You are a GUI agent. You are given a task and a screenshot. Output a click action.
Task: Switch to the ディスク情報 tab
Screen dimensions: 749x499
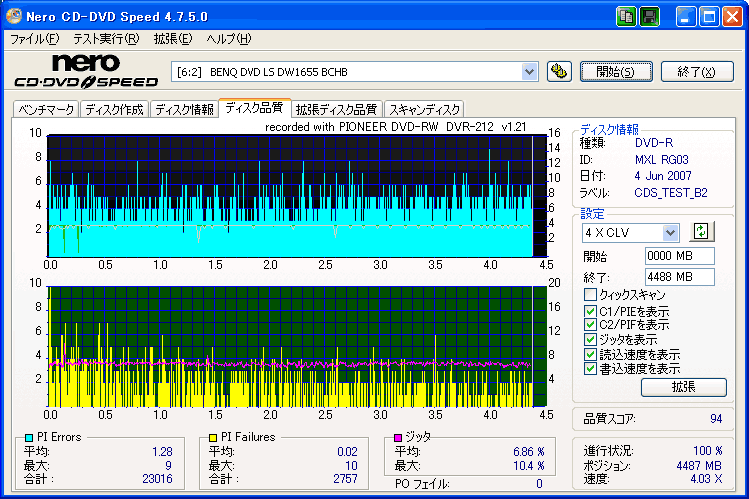coord(184,109)
